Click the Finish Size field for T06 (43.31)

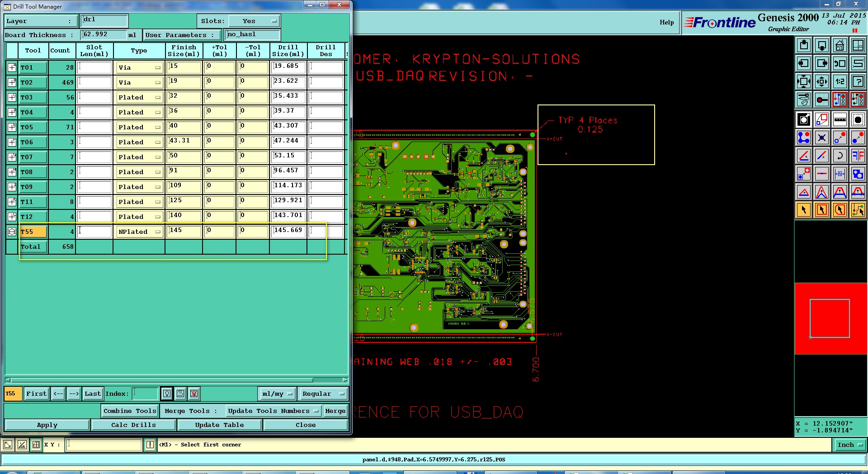point(184,142)
